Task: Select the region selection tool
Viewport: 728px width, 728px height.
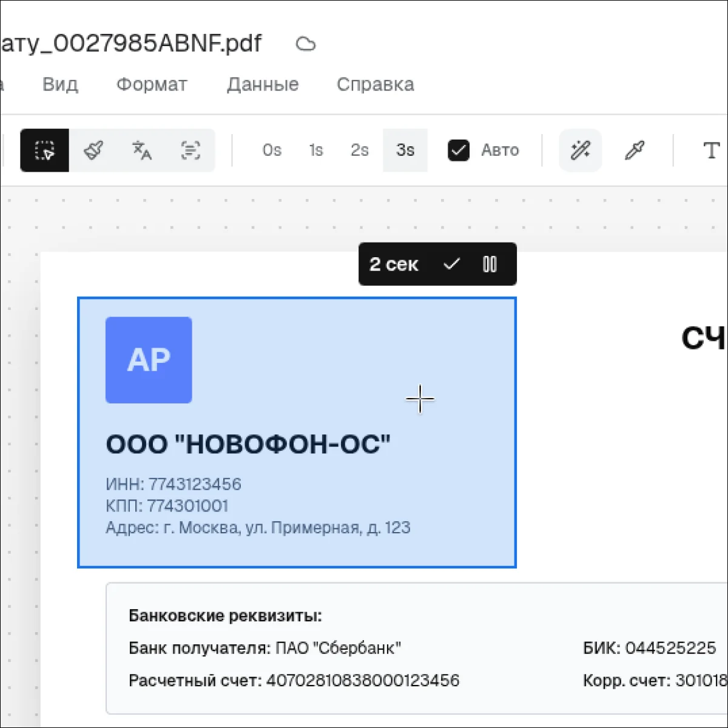Action: coord(44,150)
